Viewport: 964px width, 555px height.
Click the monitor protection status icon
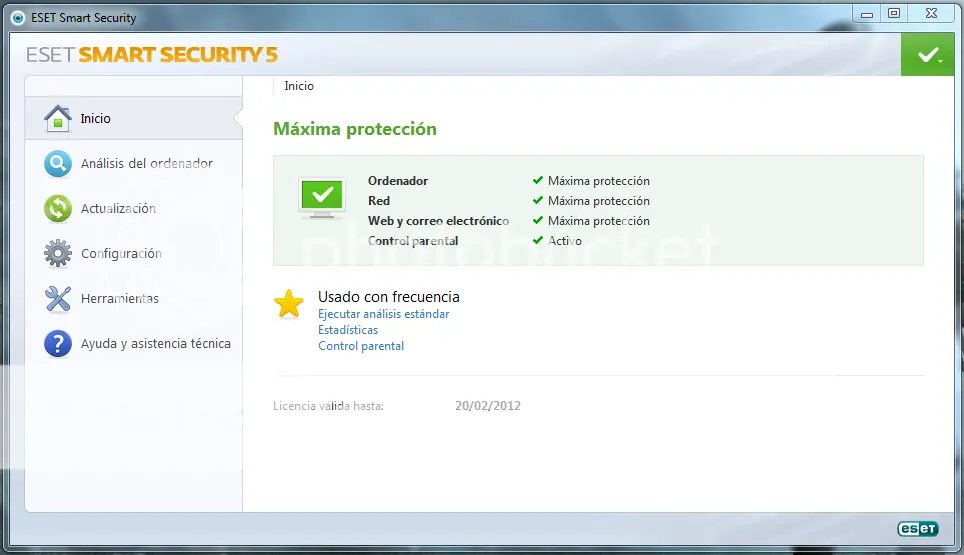[x=322, y=197]
